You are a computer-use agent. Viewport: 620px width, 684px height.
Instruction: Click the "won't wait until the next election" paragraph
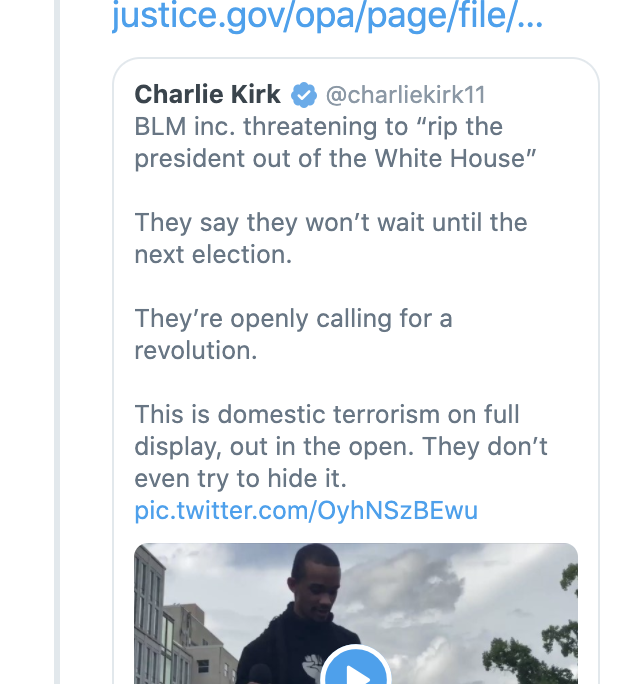(x=330, y=238)
